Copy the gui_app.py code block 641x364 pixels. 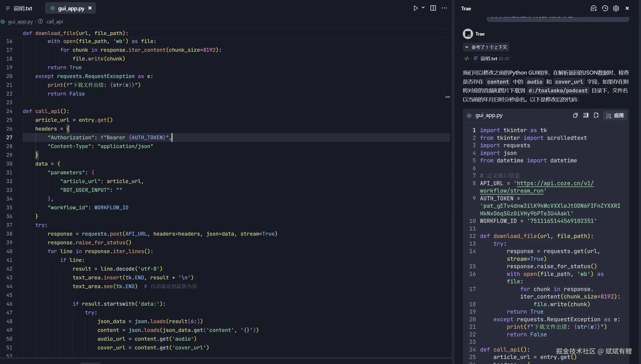[x=575, y=115]
